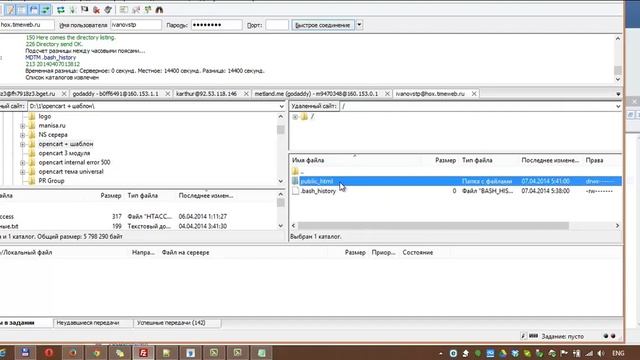This screenshot has height=360, width=640.
Task: Close the metland.me (godaddy) tab
Action: click(387, 94)
